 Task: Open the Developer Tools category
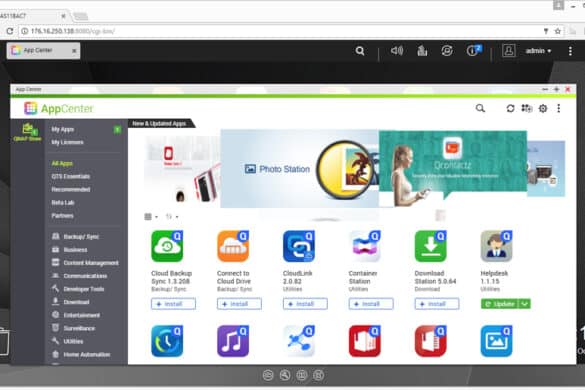(78, 289)
